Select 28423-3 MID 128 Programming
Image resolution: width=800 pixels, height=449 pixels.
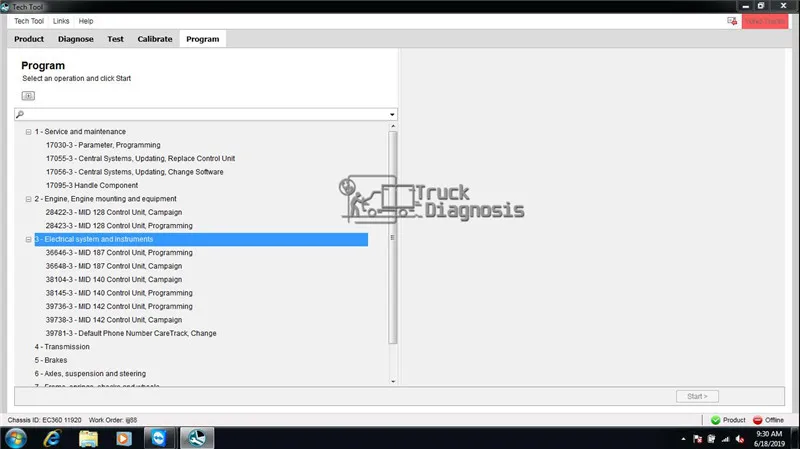pyautogui.click(x=119, y=226)
